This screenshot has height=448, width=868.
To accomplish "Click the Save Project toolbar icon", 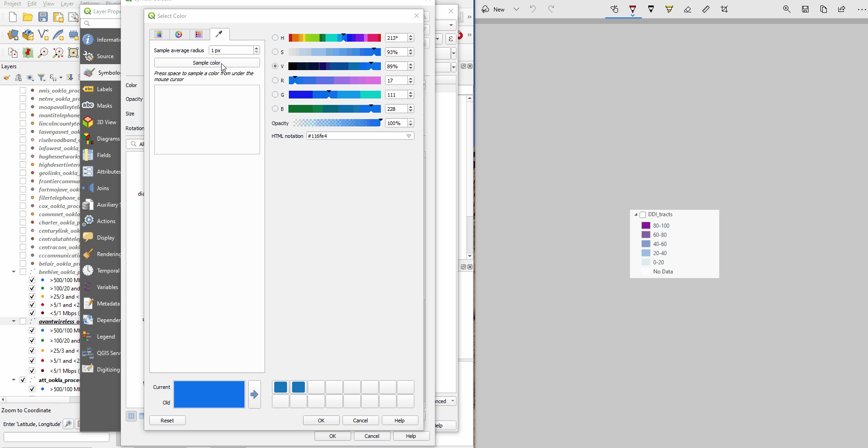I will [43, 17].
